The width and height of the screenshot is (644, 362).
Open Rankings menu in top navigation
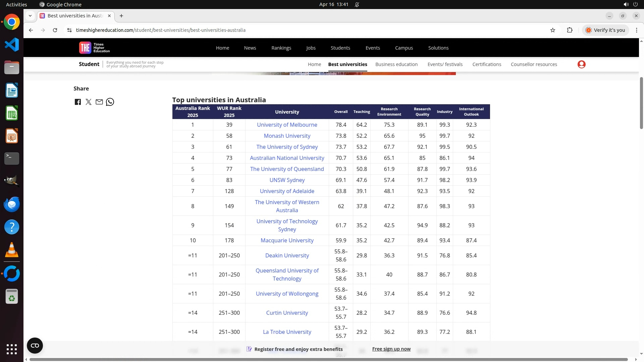281,48
